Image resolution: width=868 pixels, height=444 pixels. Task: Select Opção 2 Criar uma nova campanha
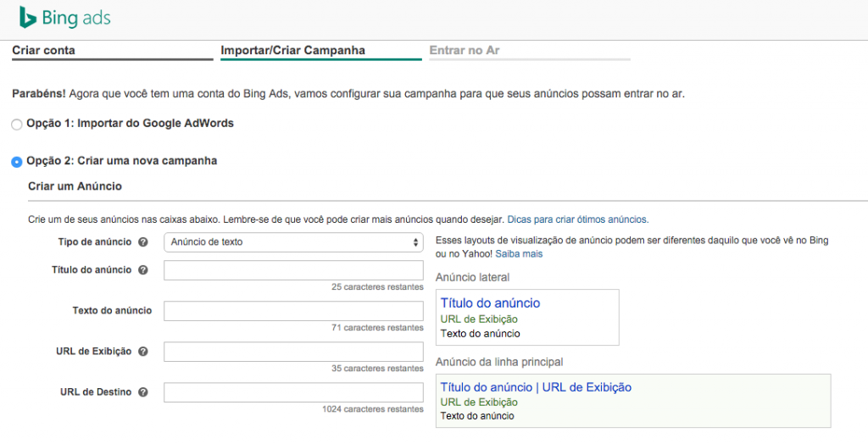click(17, 162)
